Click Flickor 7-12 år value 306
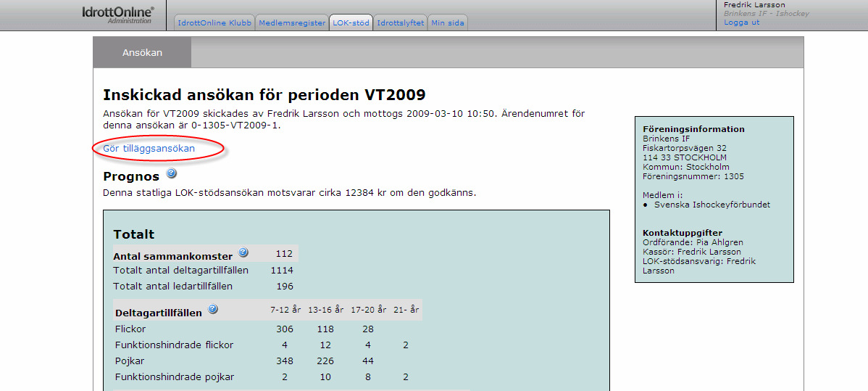868x391 pixels. [285, 329]
